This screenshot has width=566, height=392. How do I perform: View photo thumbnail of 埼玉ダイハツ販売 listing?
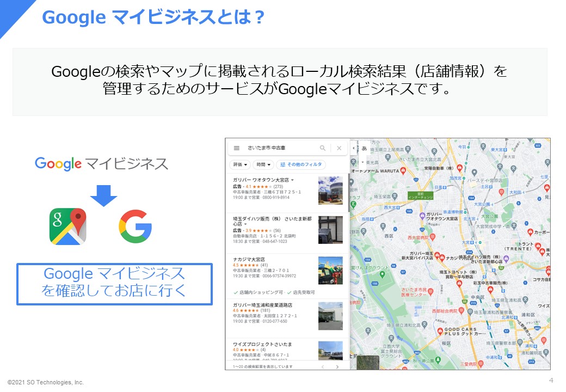pyautogui.click(x=330, y=230)
